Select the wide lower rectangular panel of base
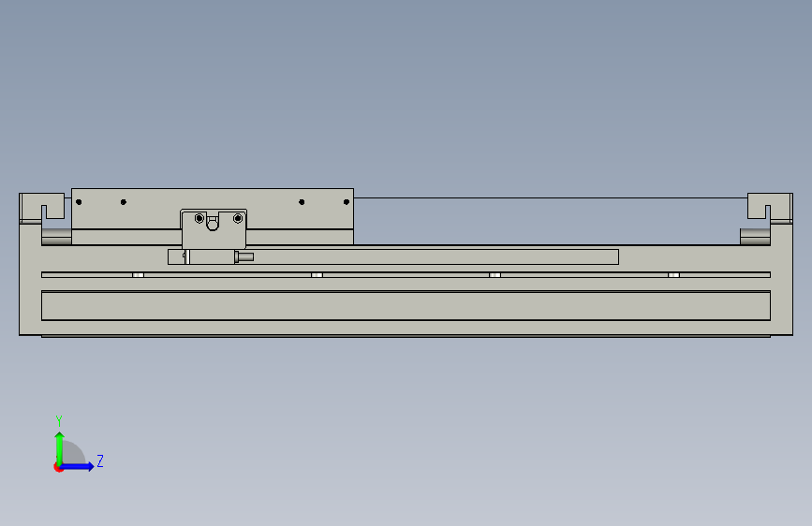The image size is (812, 526). coord(406,306)
